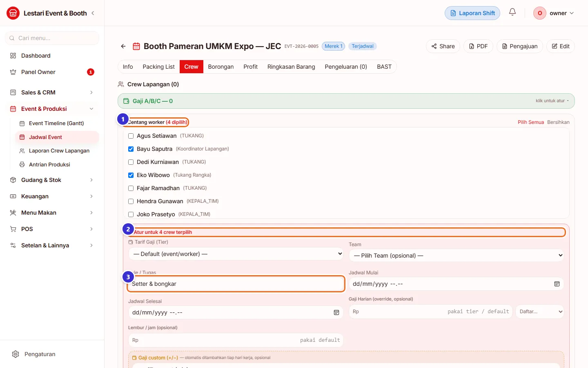Open calendar picker in Jadwal Mulai field
This screenshot has width=588, height=368.
point(557,284)
